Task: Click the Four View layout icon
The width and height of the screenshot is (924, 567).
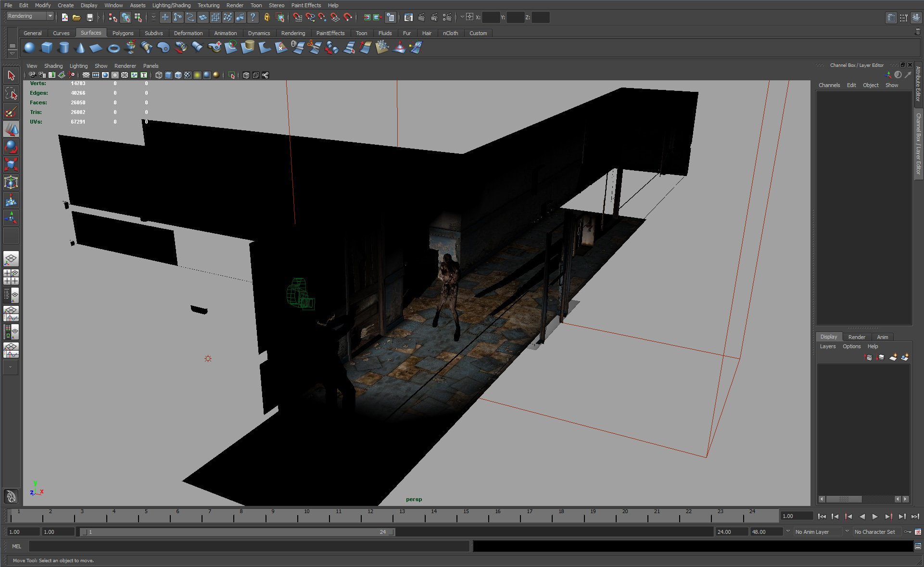Action: 11,277
